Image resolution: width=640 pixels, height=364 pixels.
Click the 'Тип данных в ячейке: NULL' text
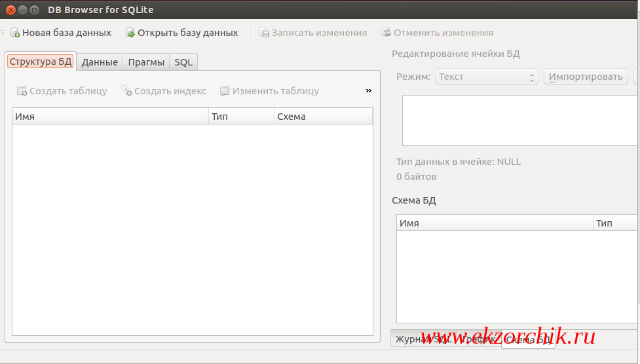tap(459, 162)
